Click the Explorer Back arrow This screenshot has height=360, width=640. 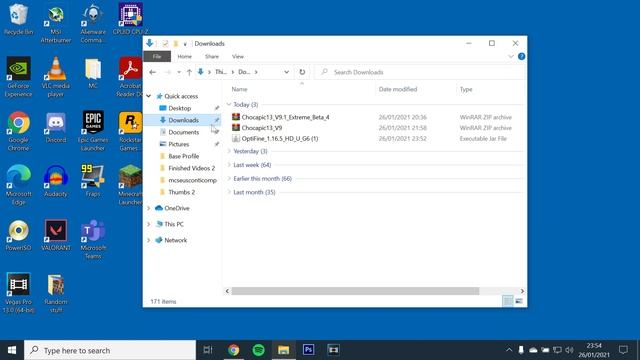pos(153,72)
